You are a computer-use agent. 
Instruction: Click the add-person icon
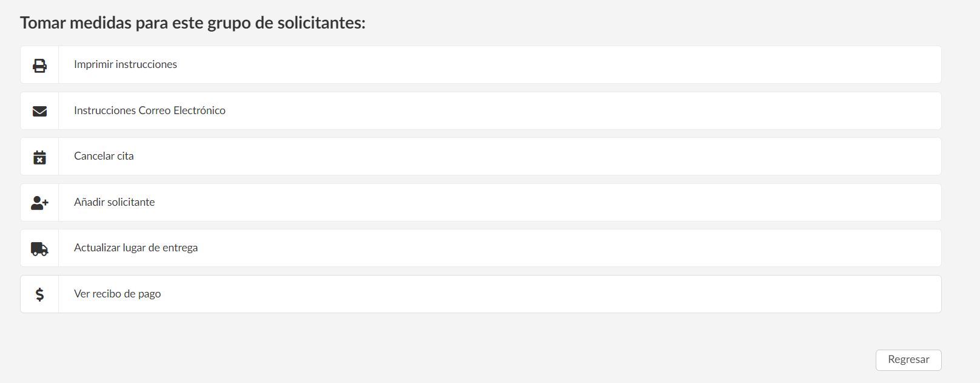tap(39, 203)
